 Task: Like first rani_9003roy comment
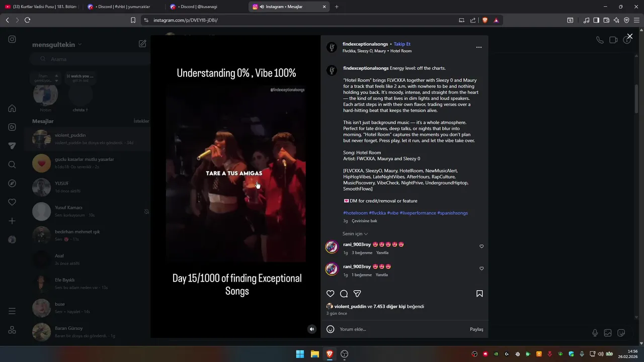tap(481, 246)
